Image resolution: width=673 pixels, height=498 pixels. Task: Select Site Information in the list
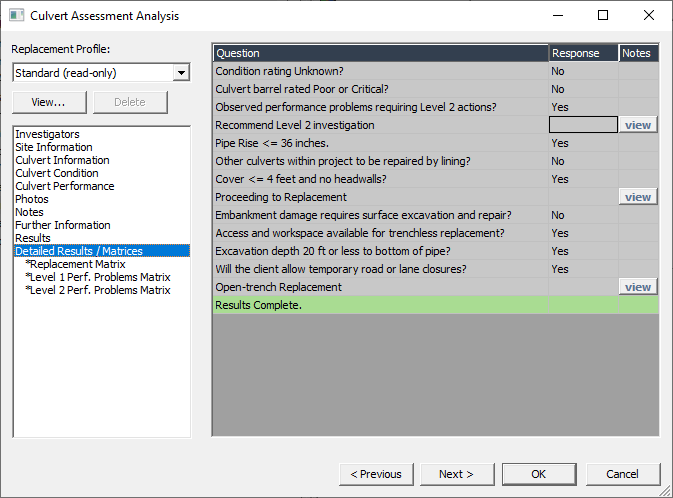[x=54, y=147]
